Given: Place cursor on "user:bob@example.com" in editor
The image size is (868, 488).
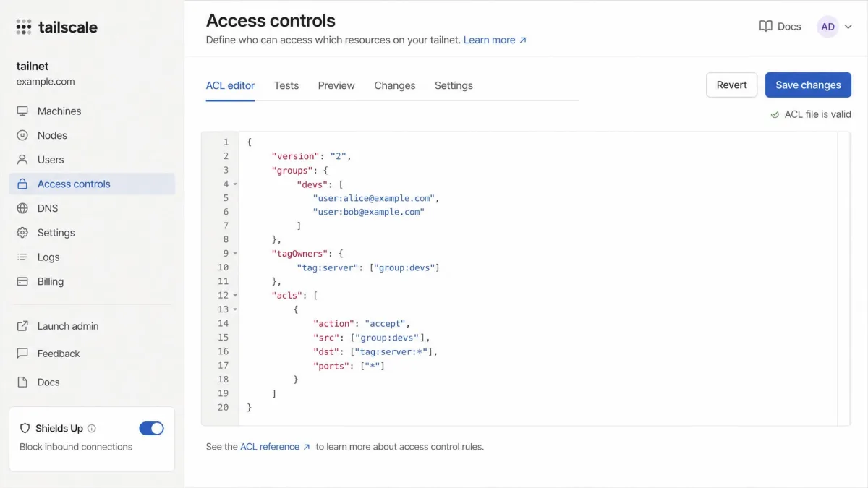Looking at the screenshot, I should tap(369, 212).
